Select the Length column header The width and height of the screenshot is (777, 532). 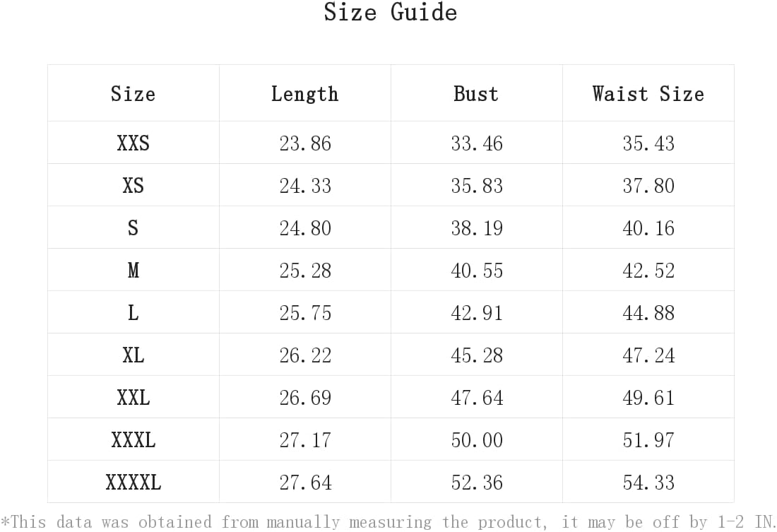click(304, 93)
